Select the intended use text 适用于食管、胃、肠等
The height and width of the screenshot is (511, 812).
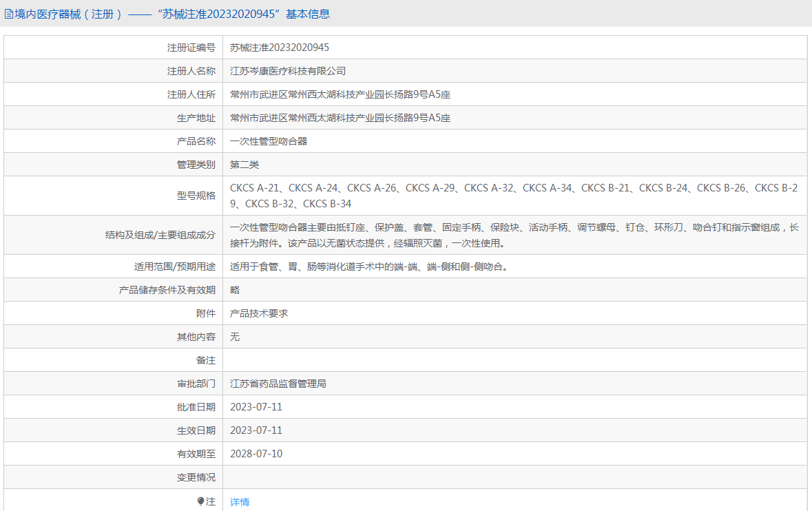(371, 267)
